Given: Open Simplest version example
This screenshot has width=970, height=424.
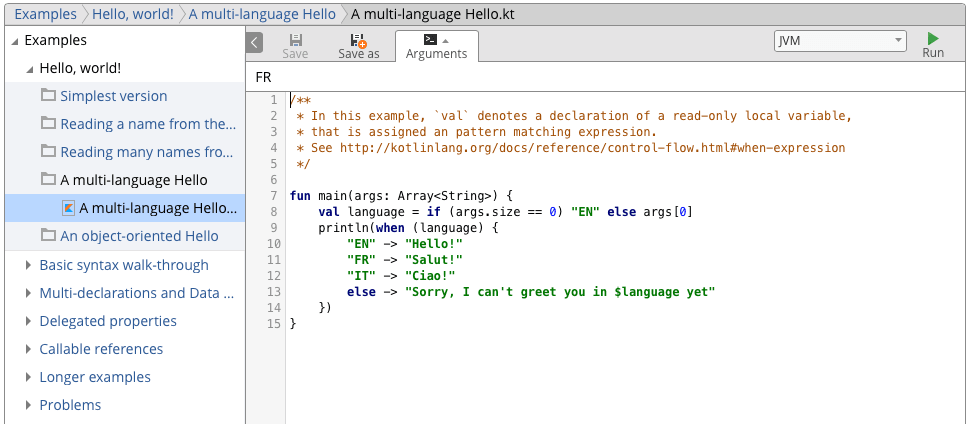Looking at the screenshot, I should pyautogui.click(x=114, y=96).
